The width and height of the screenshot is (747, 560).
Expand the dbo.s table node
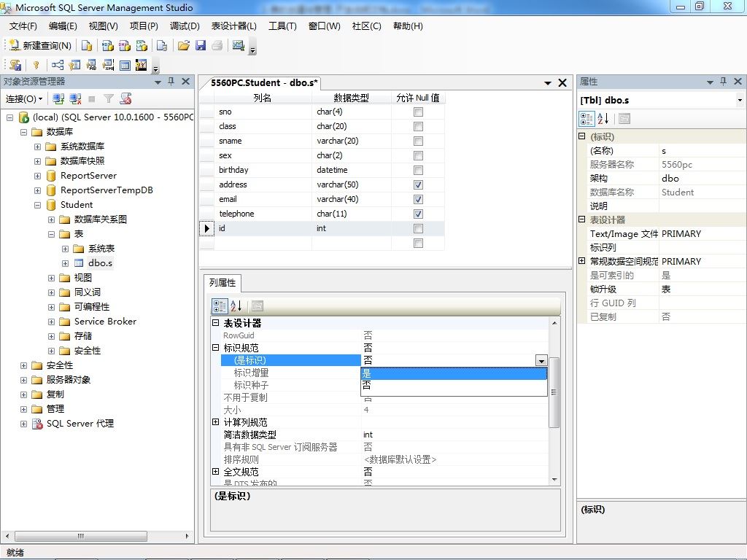coord(65,263)
